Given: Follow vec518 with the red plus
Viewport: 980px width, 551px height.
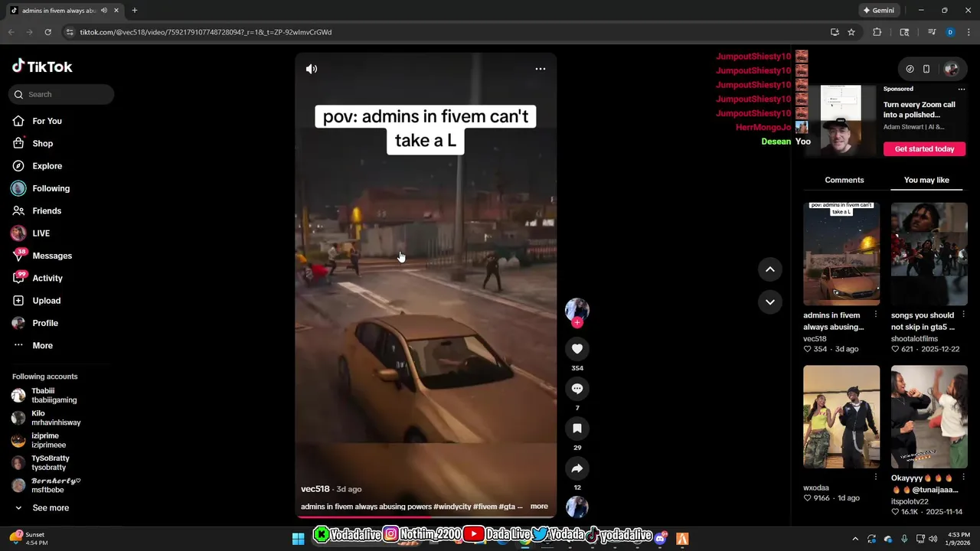Looking at the screenshot, I should [577, 323].
